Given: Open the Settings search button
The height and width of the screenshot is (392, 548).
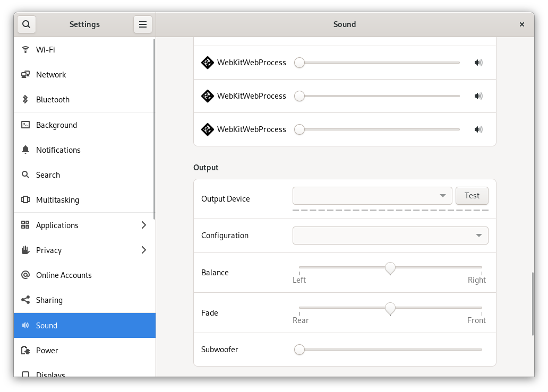Looking at the screenshot, I should (x=26, y=24).
